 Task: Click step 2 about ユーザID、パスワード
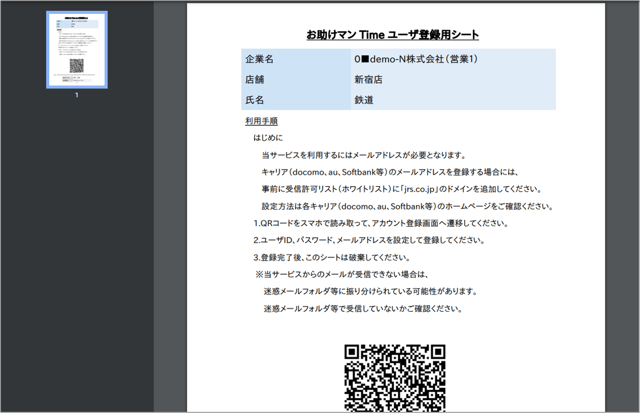pyautogui.click(x=369, y=240)
